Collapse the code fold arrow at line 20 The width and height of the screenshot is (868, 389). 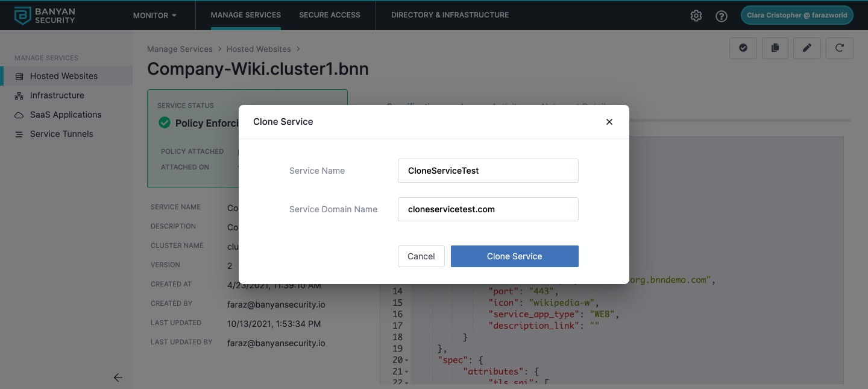click(x=407, y=361)
